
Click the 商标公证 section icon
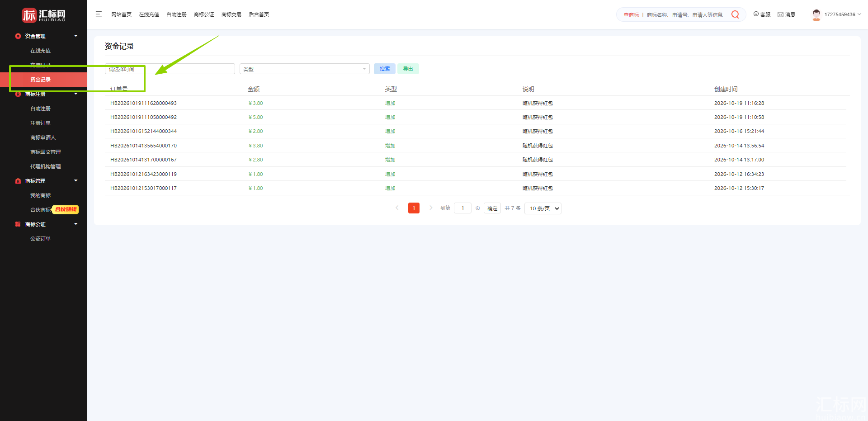coord(18,224)
